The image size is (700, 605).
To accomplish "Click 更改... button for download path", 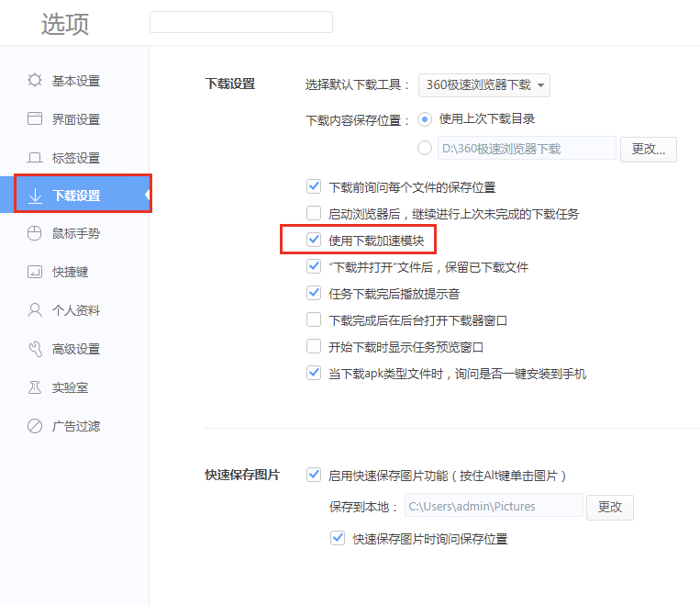I will [x=649, y=150].
